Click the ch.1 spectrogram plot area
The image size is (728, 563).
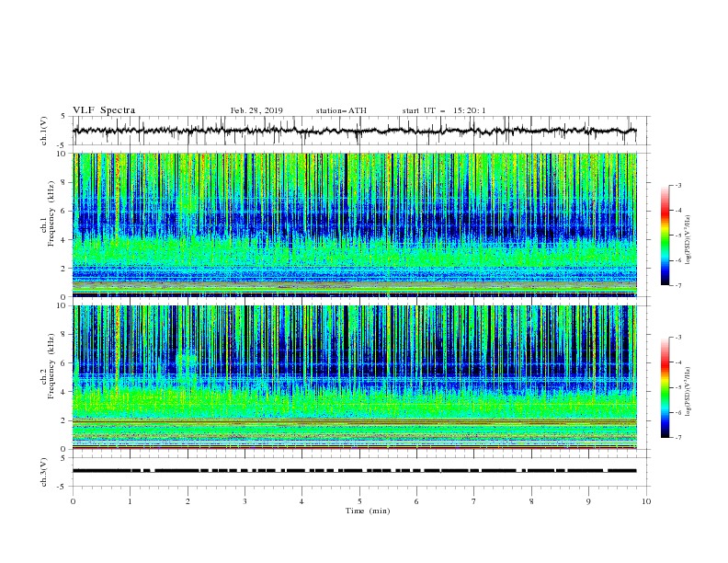(355, 224)
